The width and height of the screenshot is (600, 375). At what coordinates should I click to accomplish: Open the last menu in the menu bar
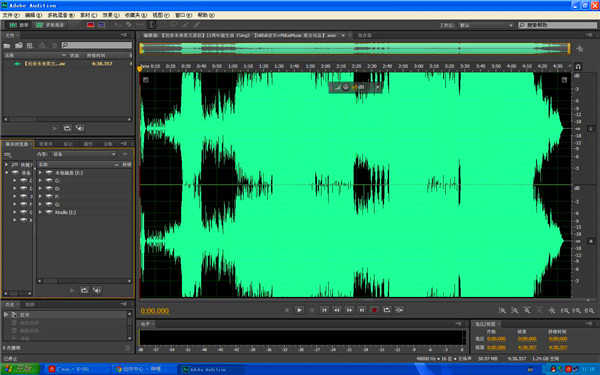[x=206, y=15]
